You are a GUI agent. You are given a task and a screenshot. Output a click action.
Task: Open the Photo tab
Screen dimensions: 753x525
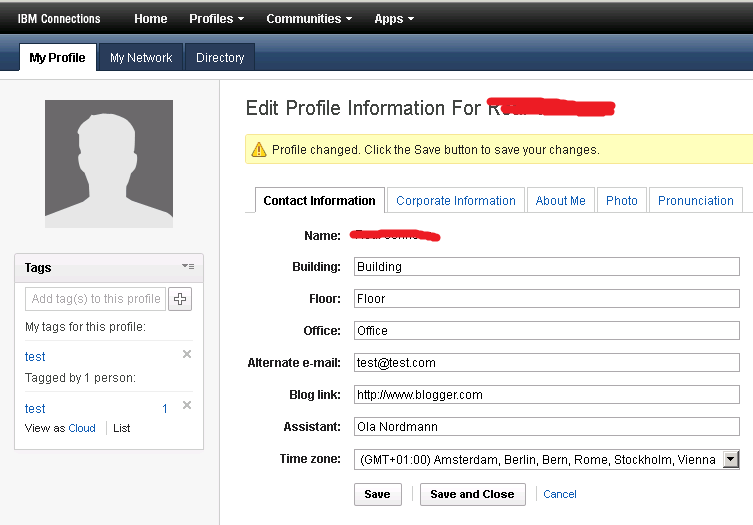point(621,200)
